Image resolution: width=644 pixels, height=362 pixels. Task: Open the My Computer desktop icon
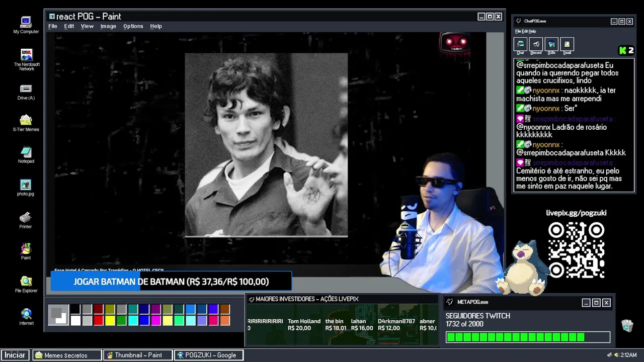[x=26, y=25]
